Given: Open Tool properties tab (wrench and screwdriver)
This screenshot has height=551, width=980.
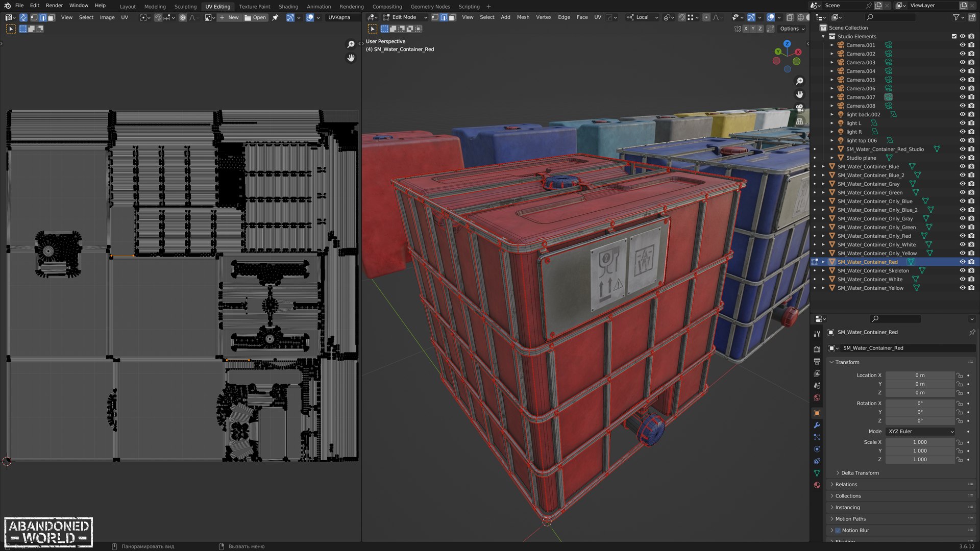Looking at the screenshot, I should click(817, 334).
